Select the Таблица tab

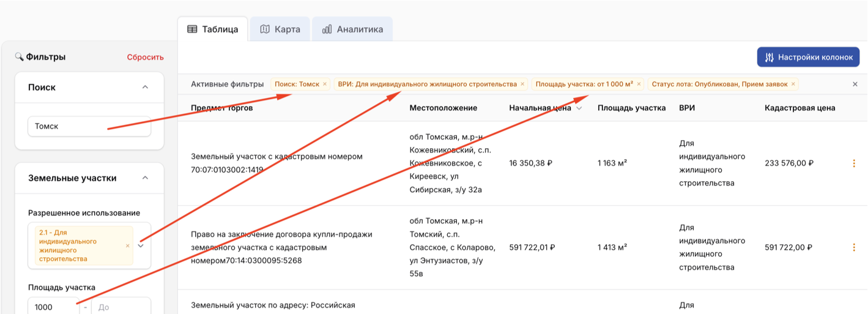click(213, 29)
